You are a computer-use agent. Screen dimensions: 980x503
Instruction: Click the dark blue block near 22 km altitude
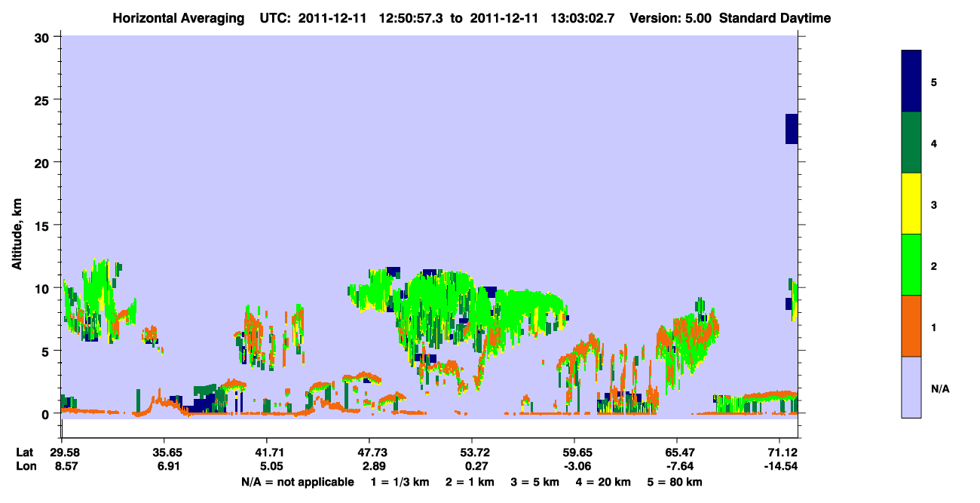[792, 129]
